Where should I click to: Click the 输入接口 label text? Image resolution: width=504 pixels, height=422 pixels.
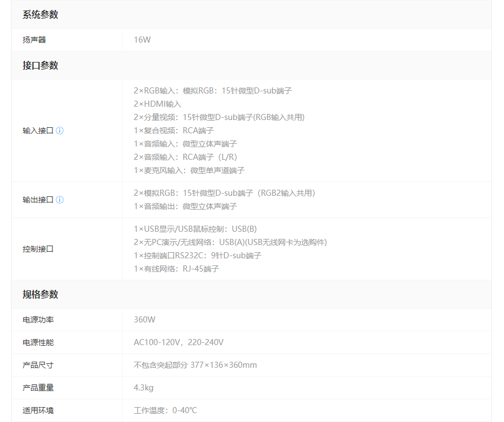[38, 131]
